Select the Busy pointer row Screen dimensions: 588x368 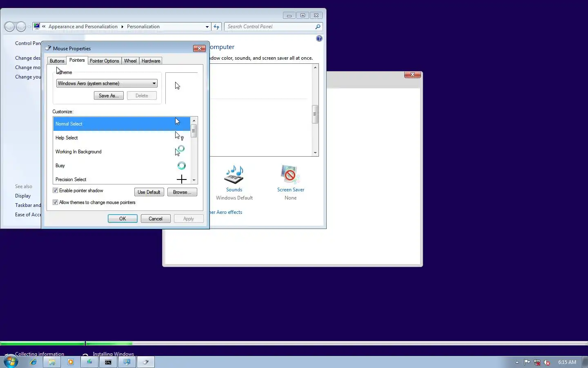122,166
